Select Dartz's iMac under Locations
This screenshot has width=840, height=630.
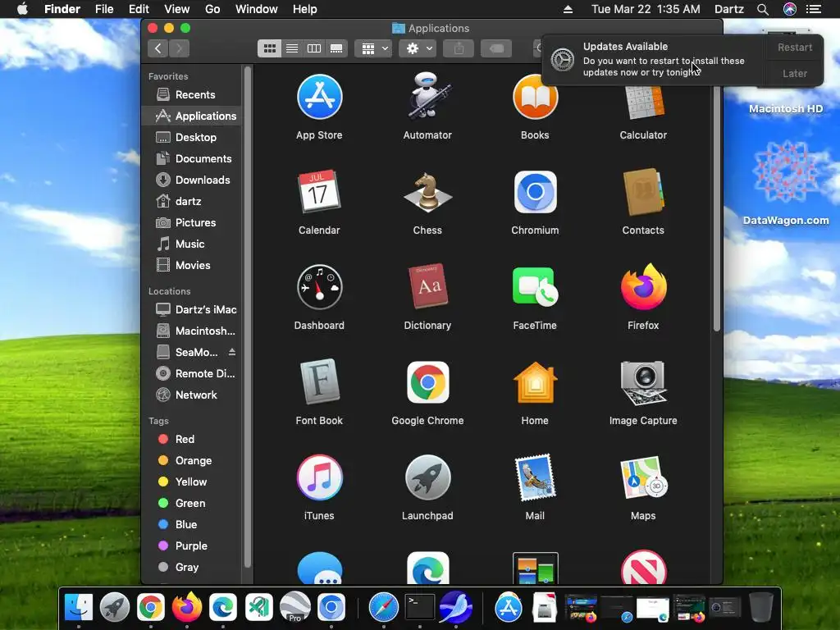tap(192, 309)
